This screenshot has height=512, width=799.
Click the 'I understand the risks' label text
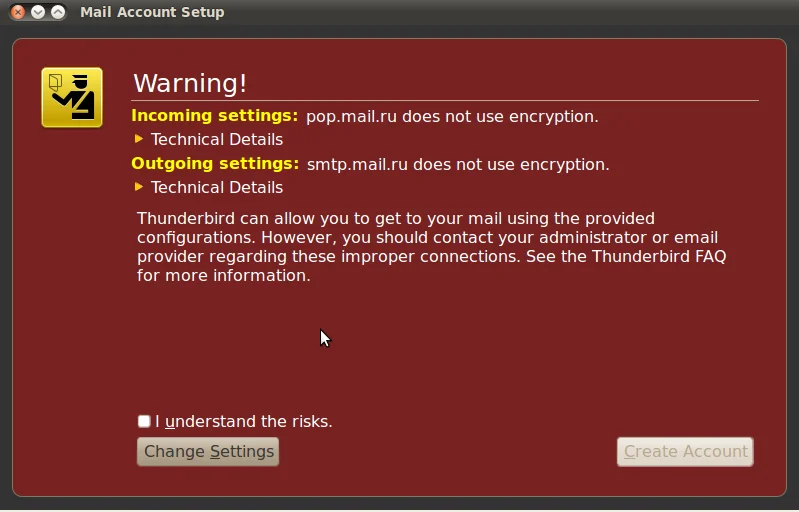(244, 421)
